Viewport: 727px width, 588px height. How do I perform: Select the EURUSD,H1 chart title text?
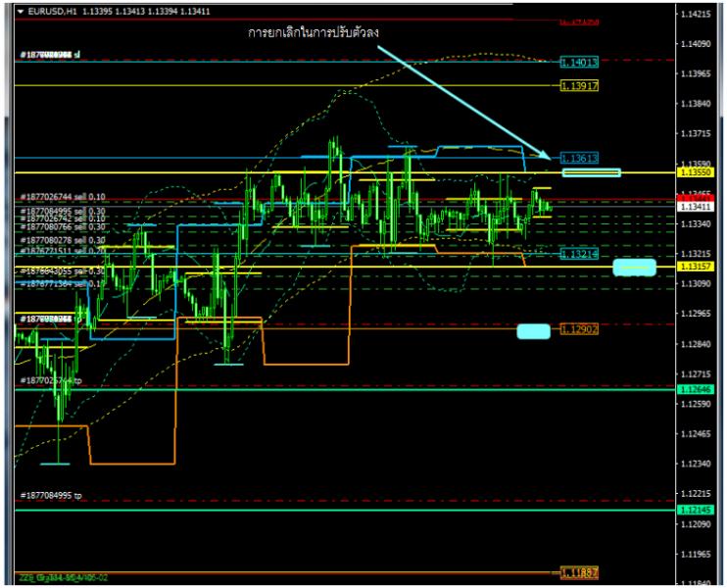[52, 12]
